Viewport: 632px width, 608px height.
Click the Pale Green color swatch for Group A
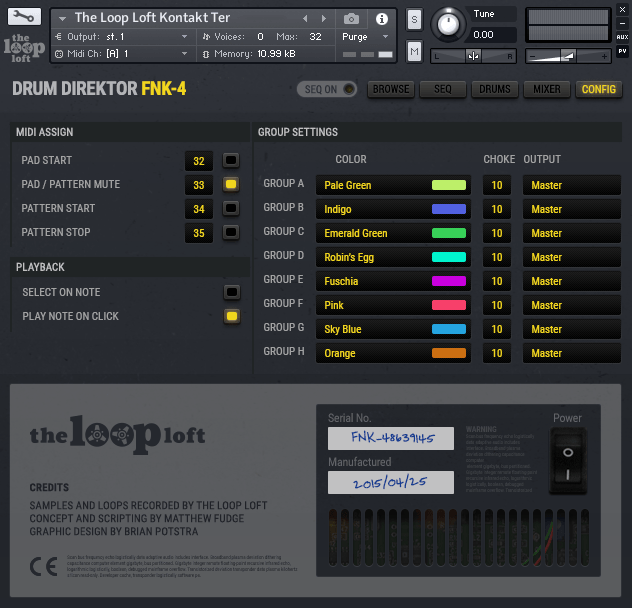[448, 185]
